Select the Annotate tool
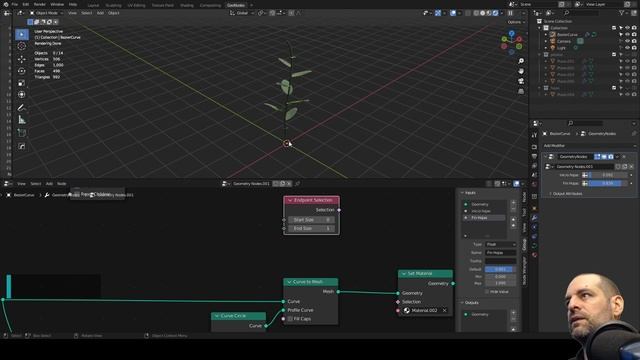The height and width of the screenshot is (360, 640). pos(22,108)
